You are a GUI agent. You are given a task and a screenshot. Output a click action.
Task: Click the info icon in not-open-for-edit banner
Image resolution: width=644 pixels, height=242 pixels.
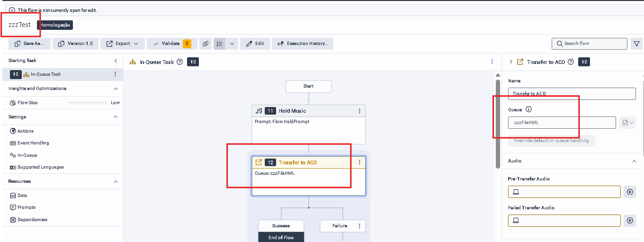tap(12, 10)
